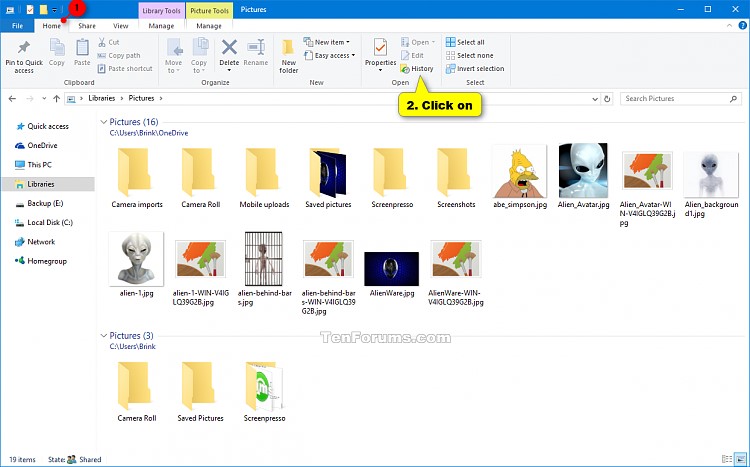The height and width of the screenshot is (467, 750).
Task: Collapse the Pictures (16) group
Action: pyautogui.click(x=103, y=122)
